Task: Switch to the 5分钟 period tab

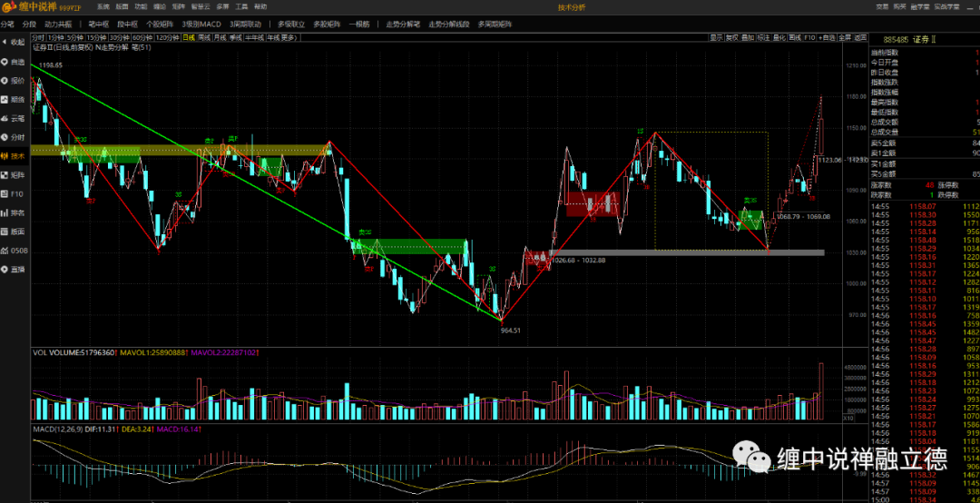Action: (x=75, y=37)
